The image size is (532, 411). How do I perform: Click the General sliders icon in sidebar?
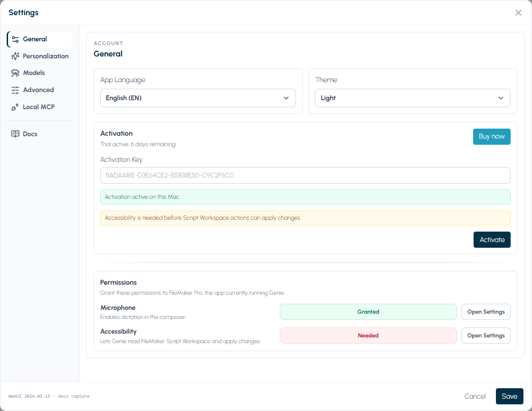pos(15,39)
